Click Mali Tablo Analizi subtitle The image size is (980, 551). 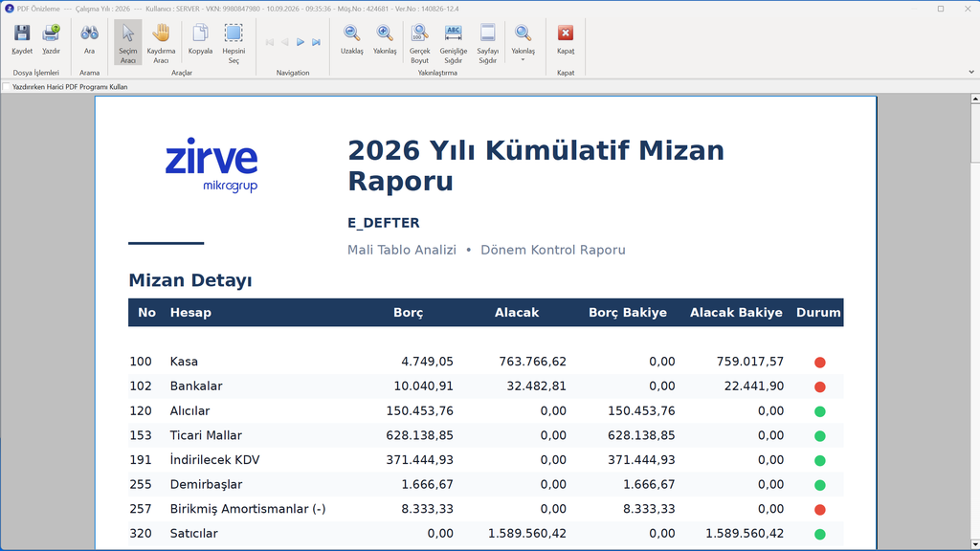point(402,250)
